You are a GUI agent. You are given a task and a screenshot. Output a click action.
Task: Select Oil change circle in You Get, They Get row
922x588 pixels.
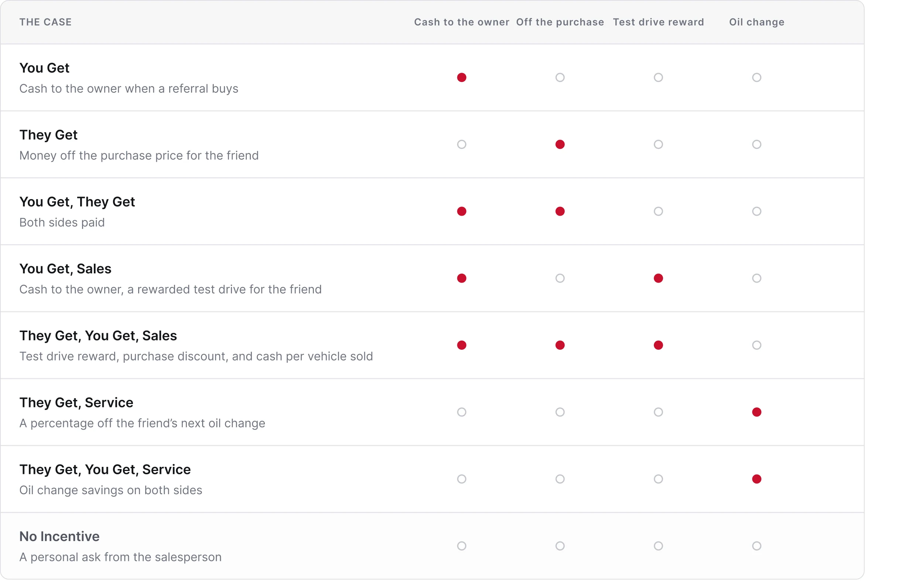tap(757, 212)
